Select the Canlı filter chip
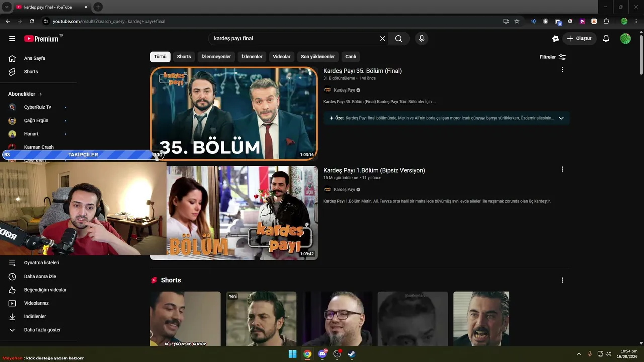The width and height of the screenshot is (644, 362). (351, 57)
